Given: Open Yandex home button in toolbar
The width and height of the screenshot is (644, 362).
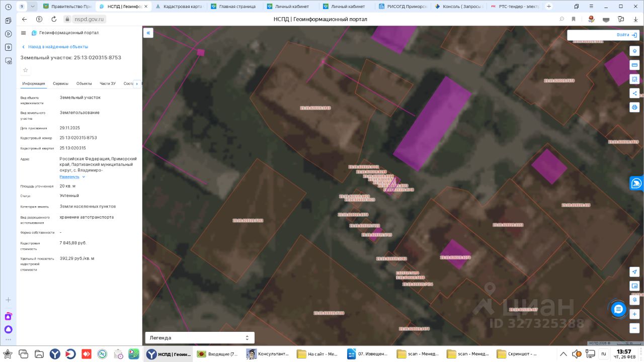Looking at the screenshot, I should point(39,19).
